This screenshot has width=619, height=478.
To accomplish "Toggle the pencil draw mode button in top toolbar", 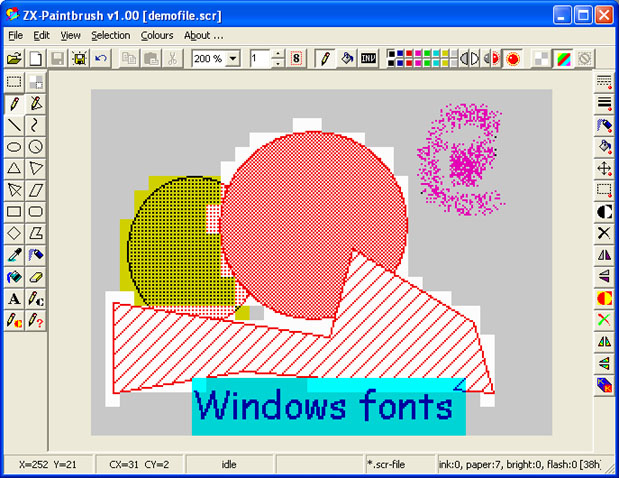I will (x=325, y=59).
